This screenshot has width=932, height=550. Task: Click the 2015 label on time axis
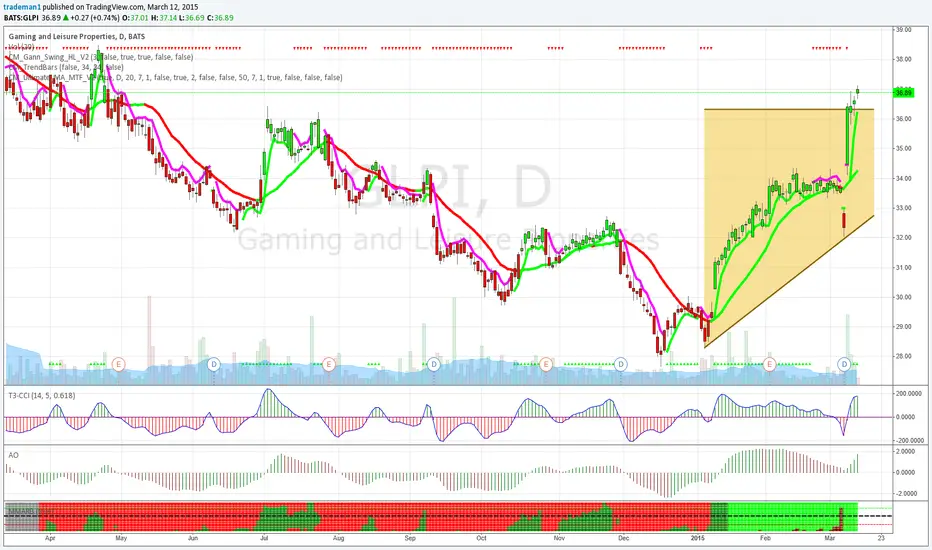pos(697,538)
